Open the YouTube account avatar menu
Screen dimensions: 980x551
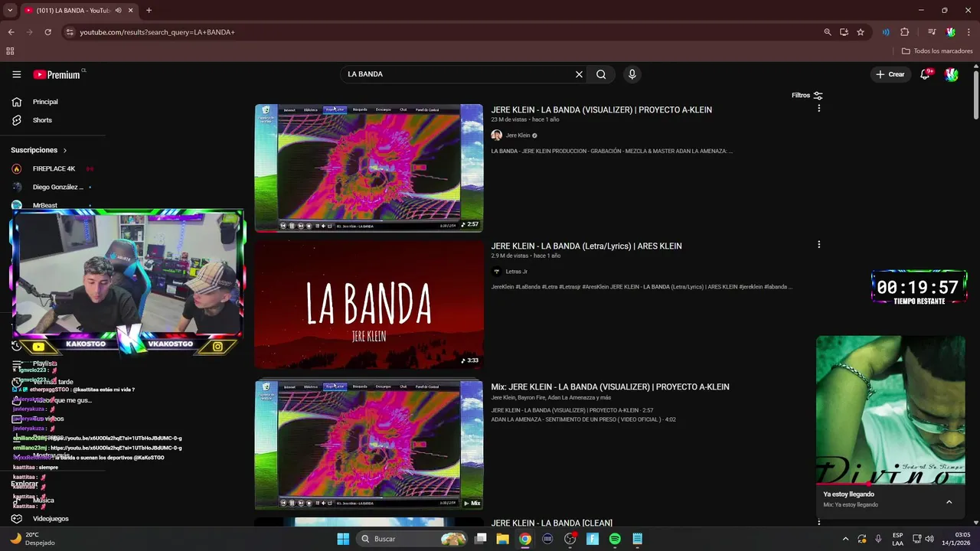pos(951,74)
